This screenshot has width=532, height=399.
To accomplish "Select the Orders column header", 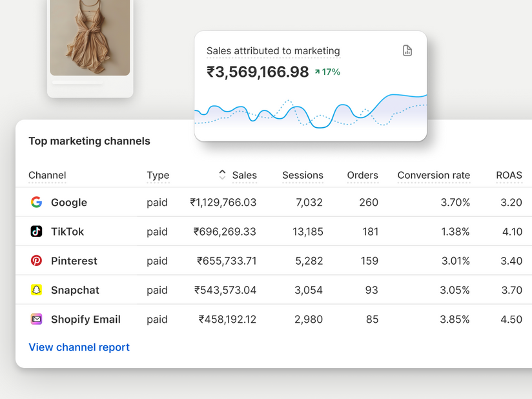I will (x=363, y=175).
